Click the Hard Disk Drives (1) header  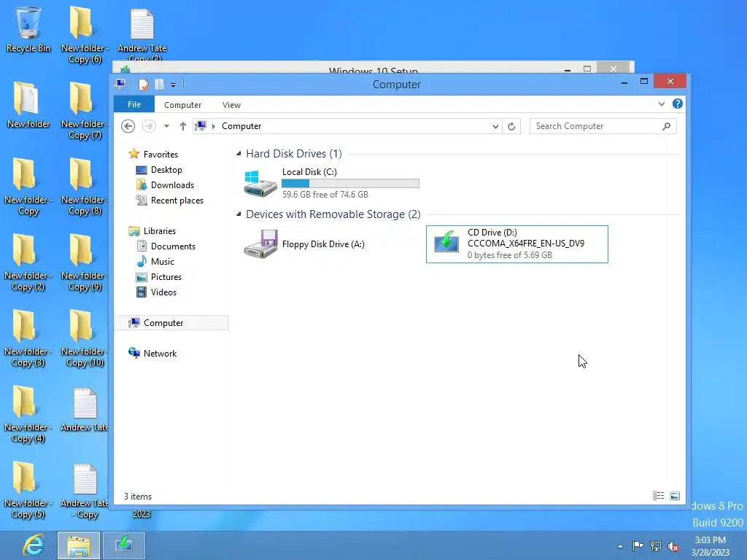point(294,154)
